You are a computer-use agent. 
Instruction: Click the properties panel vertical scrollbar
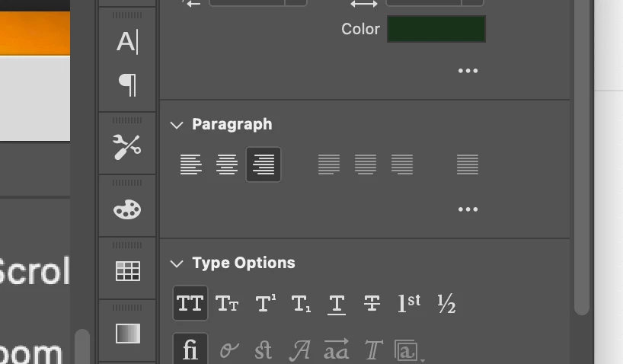click(x=581, y=152)
